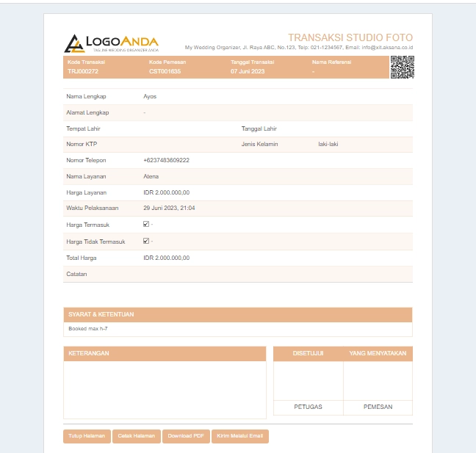
Task: Click the Petugas signature box
Action: 308,381
